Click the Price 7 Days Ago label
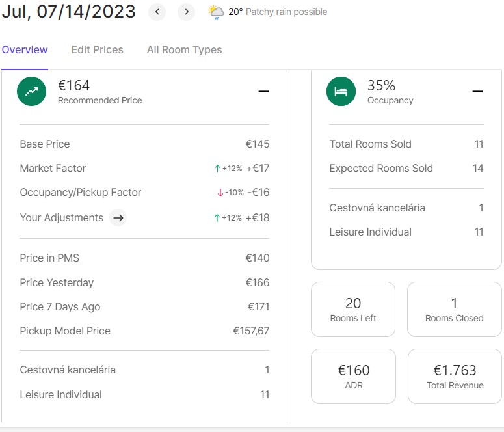Screen dimensions: 504x432 pos(60,307)
